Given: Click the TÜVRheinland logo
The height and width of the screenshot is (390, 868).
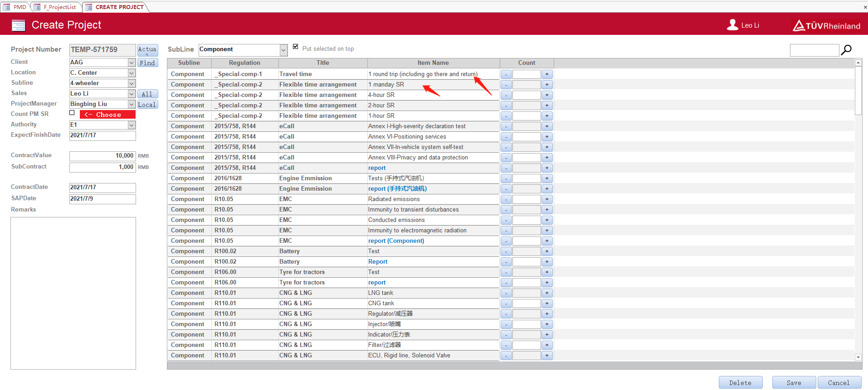Looking at the screenshot, I should [x=826, y=25].
